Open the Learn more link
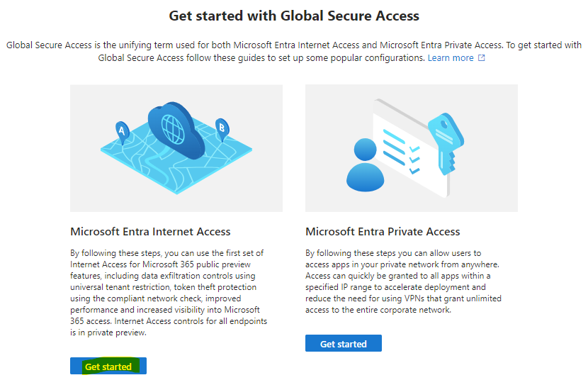The image size is (588, 380). tap(451, 57)
